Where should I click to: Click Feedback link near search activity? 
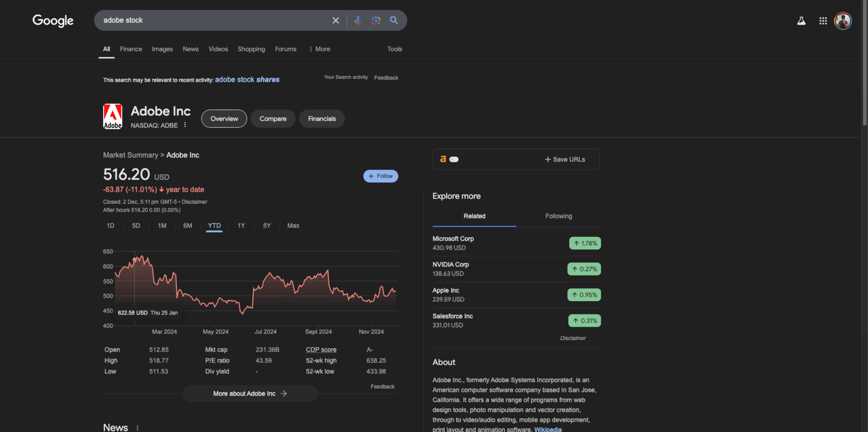coord(386,78)
